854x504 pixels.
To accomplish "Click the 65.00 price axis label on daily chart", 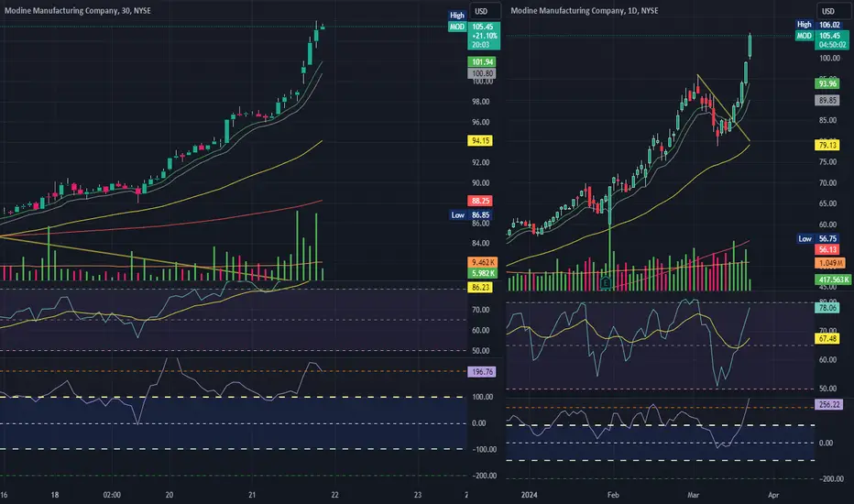I will click(827, 203).
